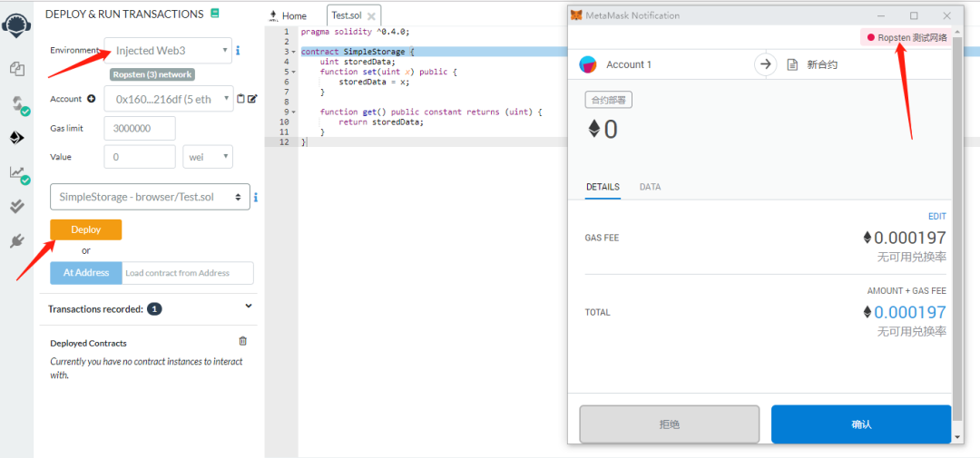Click the Account 1 name in MetaMask
The width and height of the screenshot is (980, 458).
(x=629, y=64)
